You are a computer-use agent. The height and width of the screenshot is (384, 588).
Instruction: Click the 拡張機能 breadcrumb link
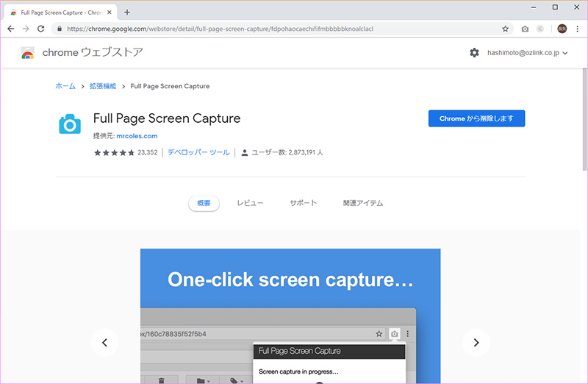pyautogui.click(x=103, y=86)
